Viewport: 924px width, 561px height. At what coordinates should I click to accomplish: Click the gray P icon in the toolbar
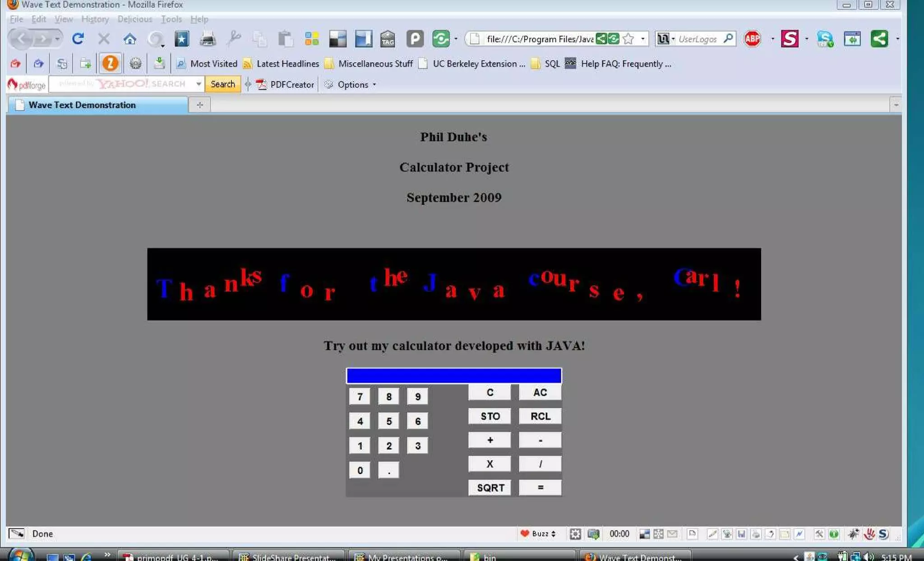[415, 39]
